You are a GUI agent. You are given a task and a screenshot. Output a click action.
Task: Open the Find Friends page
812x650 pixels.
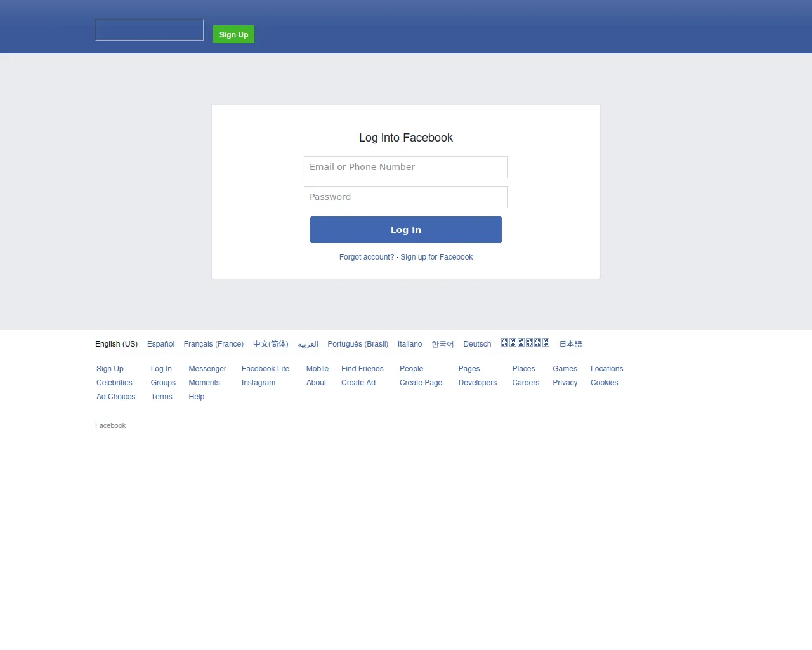tap(362, 368)
